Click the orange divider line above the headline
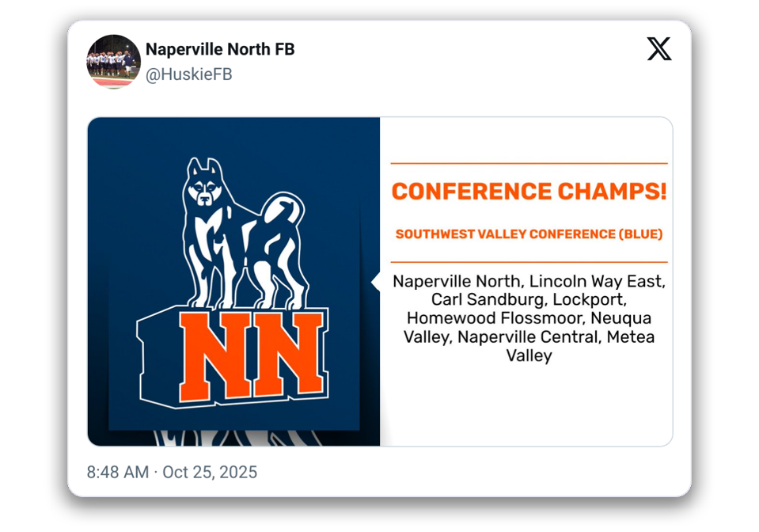The height and width of the screenshot is (532, 759). (529, 164)
